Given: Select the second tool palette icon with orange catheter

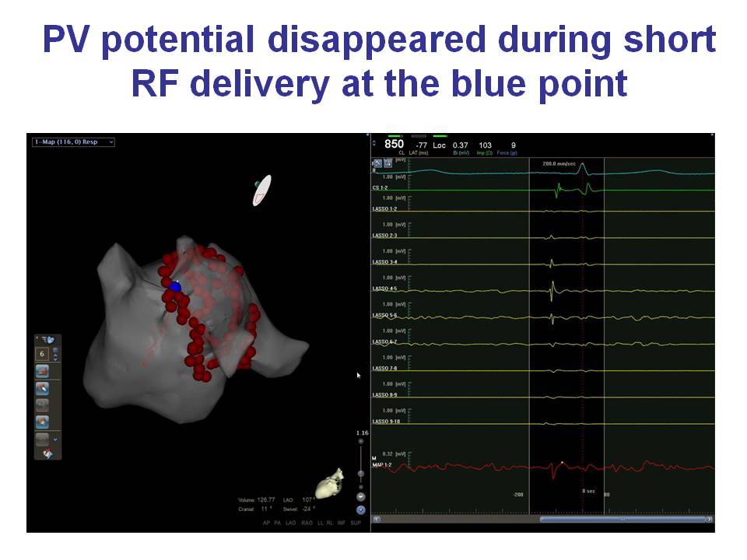Looking at the screenshot, I should [43, 387].
